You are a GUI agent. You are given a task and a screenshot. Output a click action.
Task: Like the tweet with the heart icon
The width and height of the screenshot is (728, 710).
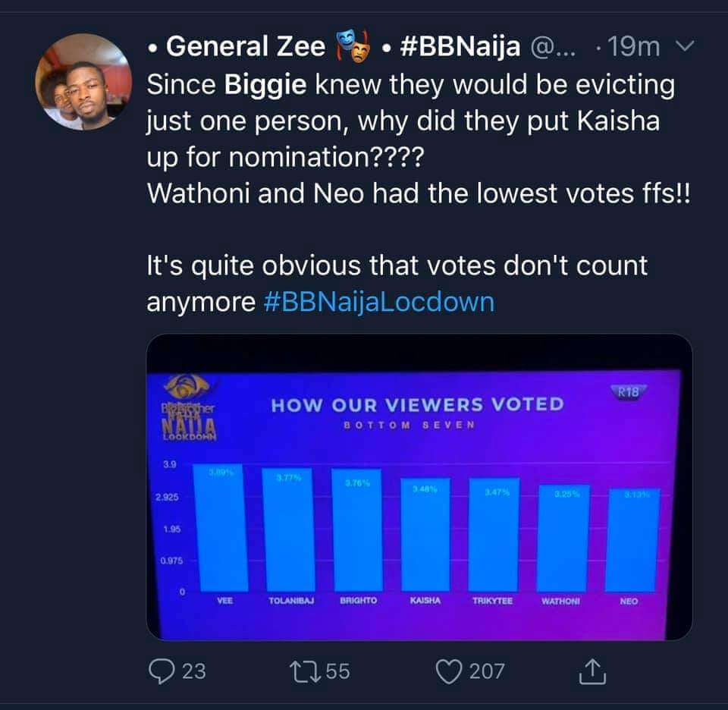[x=449, y=671]
